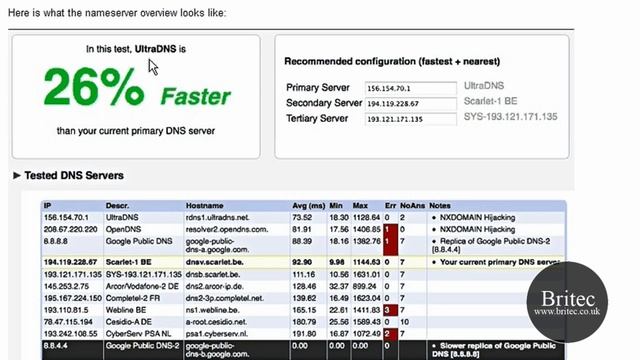Viewport: 640px width, 360px height.
Task: Select IP address 193.121.171.135 in table
Action: (73, 275)
